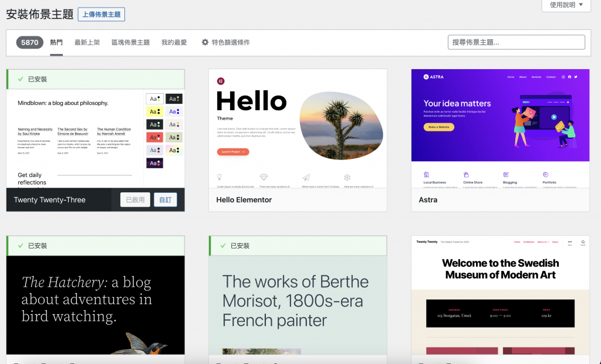Switch to the 最新上架 tab
The height and width of the screenshot is (364, 601).
[x=87, y=42]
